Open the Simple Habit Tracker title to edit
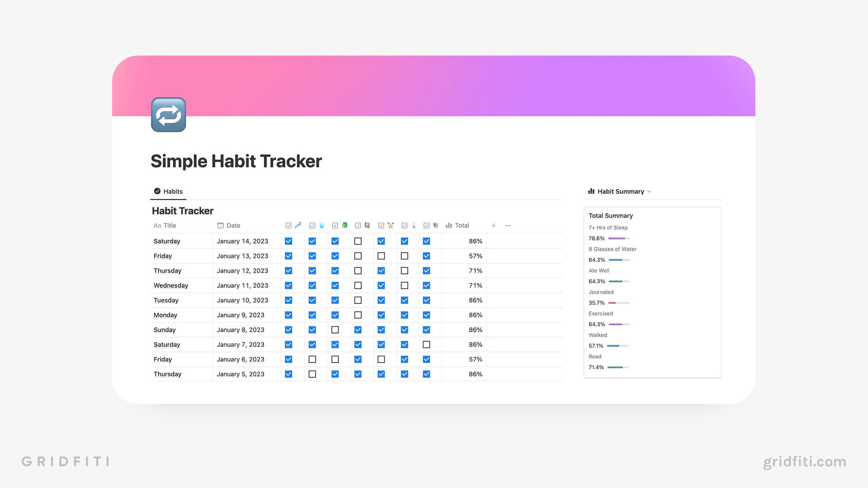 235,161
